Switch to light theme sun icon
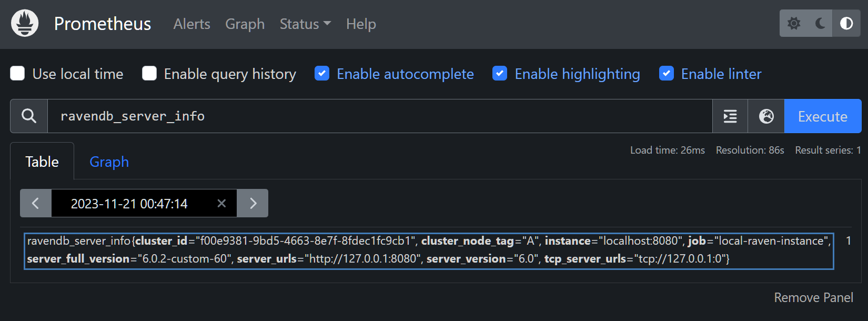Screen dimensions: 868x321 (794, 23)
